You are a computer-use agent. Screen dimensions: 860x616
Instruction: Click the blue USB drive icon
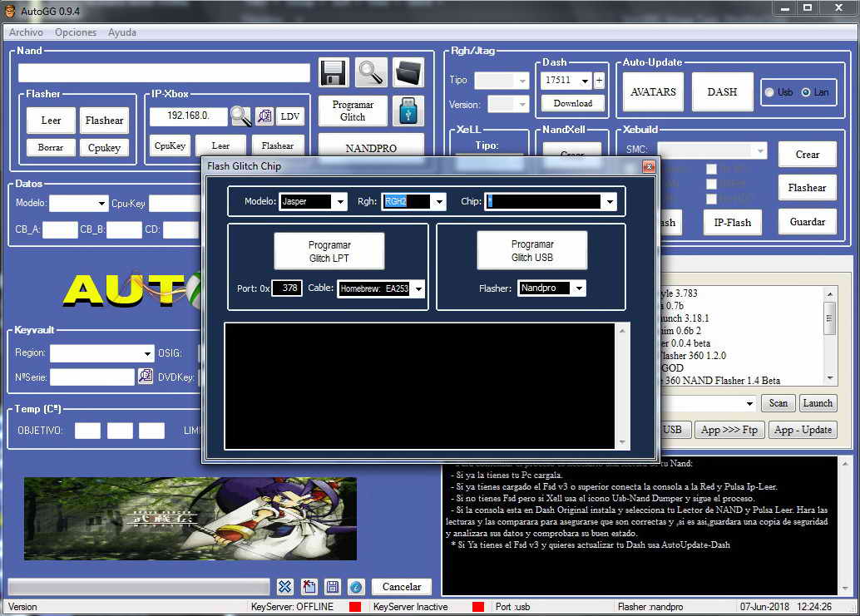408,111
